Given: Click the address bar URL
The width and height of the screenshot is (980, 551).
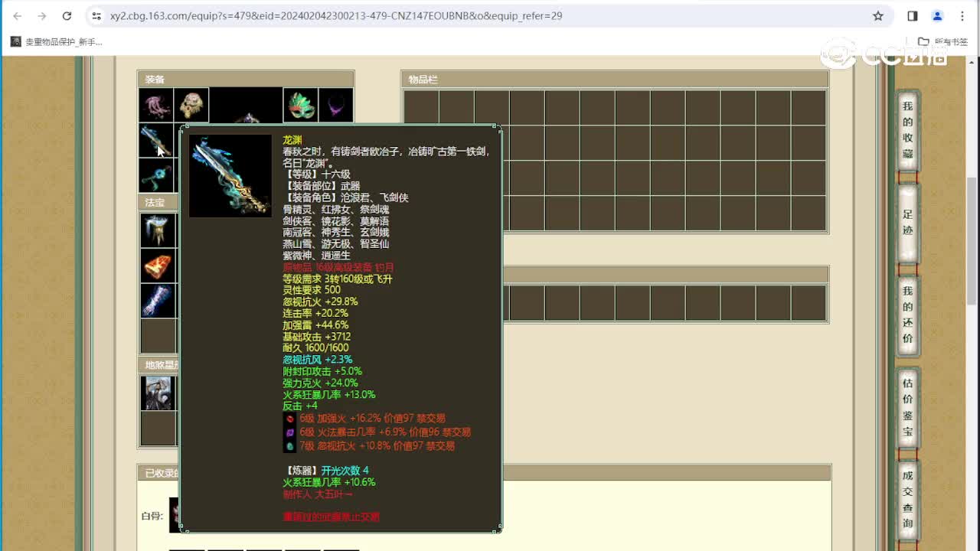Looking at the screenshot, I should (x=336, y=15).
